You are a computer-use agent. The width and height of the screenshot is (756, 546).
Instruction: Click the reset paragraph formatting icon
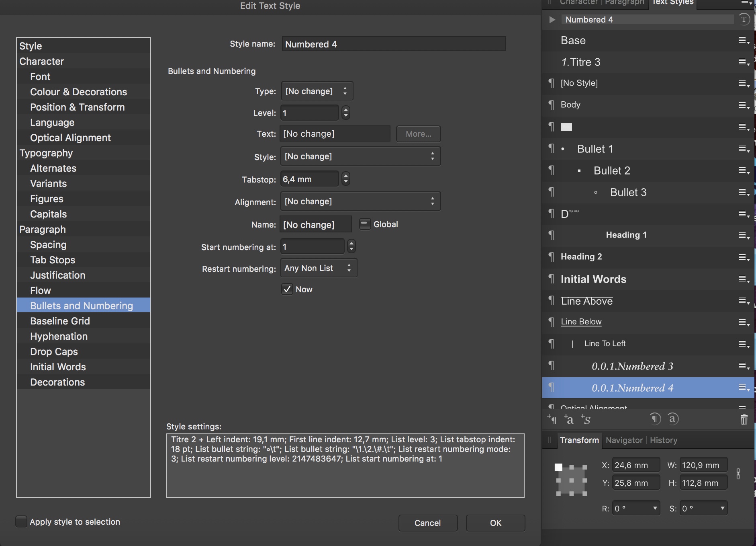655,419
